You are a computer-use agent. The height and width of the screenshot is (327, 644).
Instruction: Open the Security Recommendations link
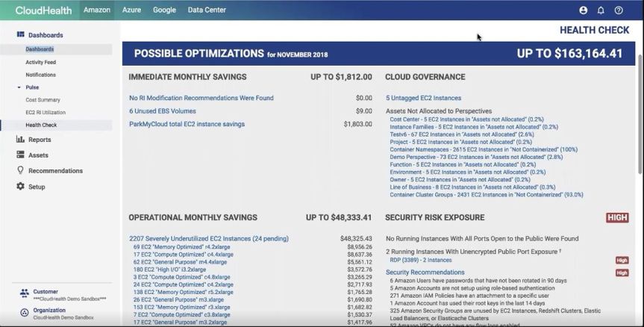425,272
